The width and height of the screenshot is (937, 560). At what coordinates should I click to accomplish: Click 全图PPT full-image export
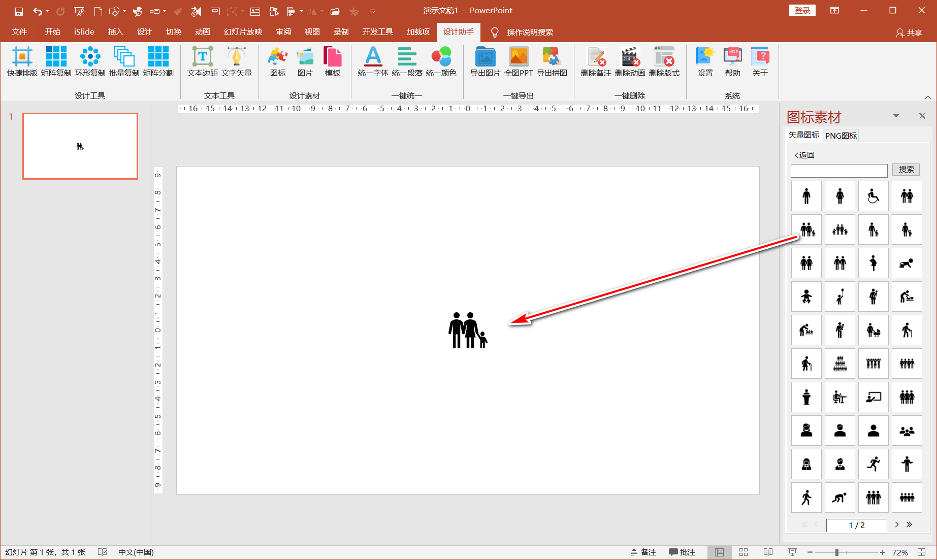tap(519, 61)
